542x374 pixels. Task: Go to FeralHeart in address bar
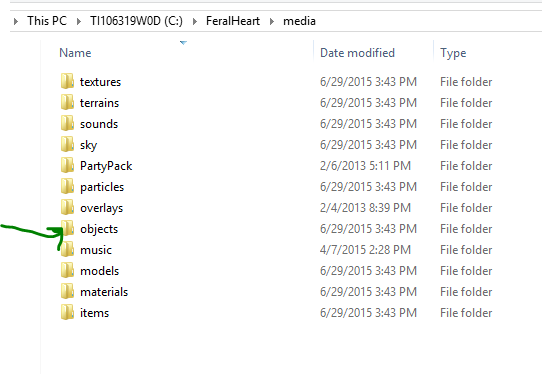(233, 21)
